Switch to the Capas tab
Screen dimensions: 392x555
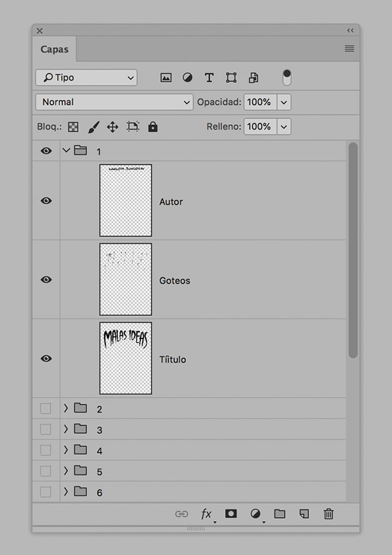[x=54, y=49]
